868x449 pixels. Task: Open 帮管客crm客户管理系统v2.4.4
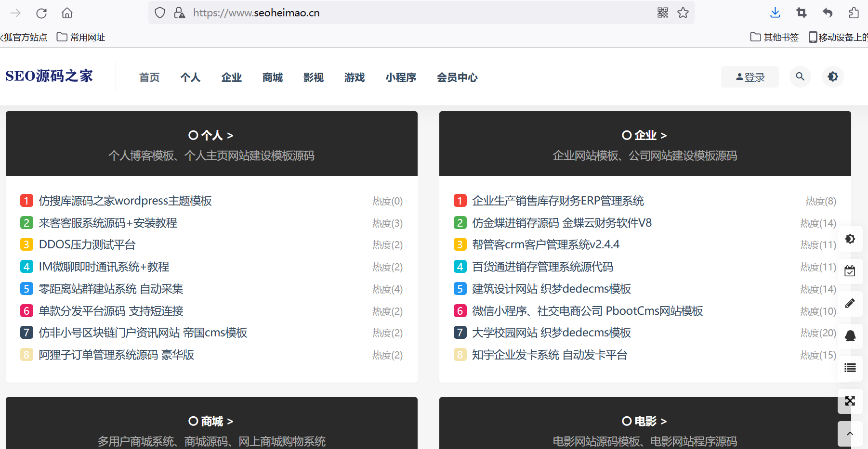(546, 244)
